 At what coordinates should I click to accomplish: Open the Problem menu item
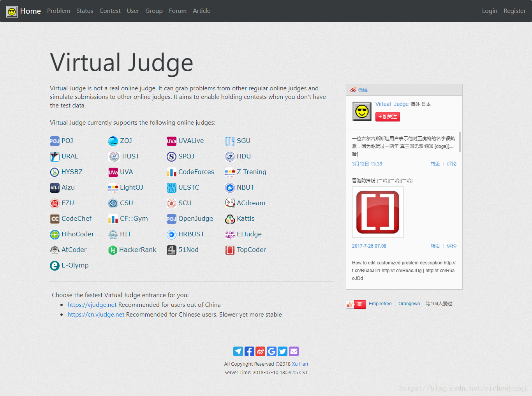[x=58, y=11]
